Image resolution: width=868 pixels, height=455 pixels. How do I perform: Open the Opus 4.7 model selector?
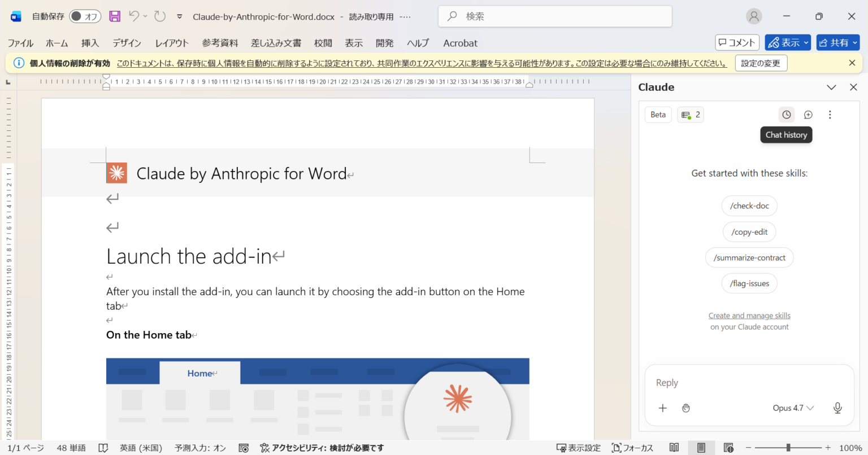(x=793, y=408)
